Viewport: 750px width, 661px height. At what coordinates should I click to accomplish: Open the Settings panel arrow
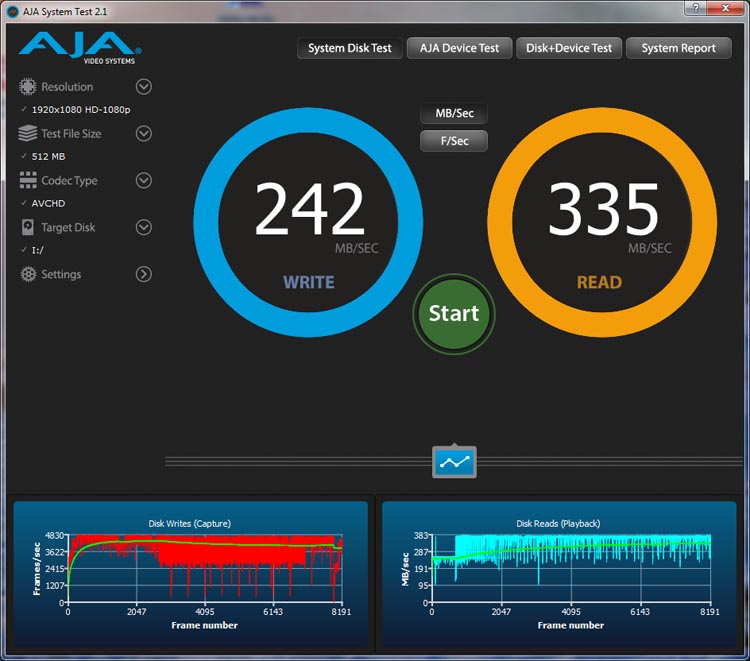[x=143, y=274]
